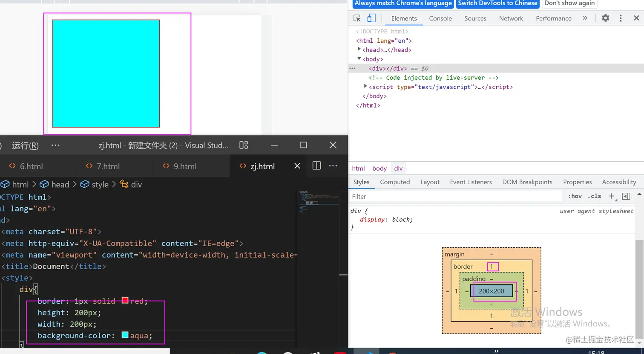Select the Elements tab
Screen dimensions: 644x354
(x=404, y=18)
